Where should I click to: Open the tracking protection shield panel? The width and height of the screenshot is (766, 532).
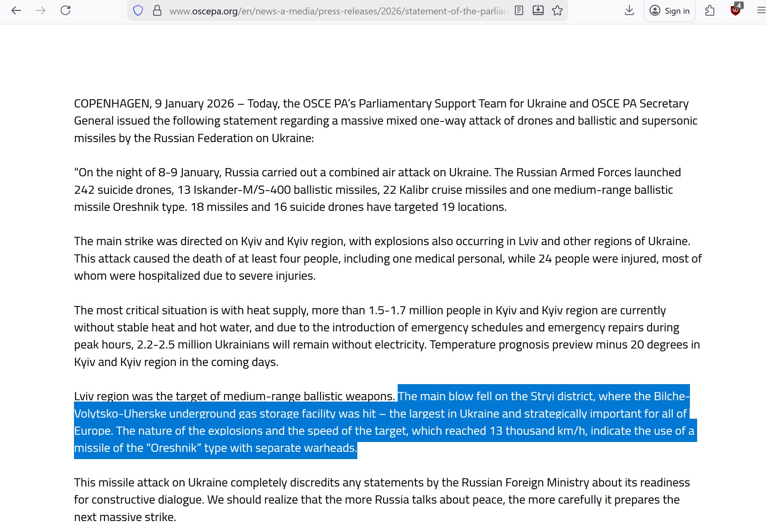(x=138, y=11)
